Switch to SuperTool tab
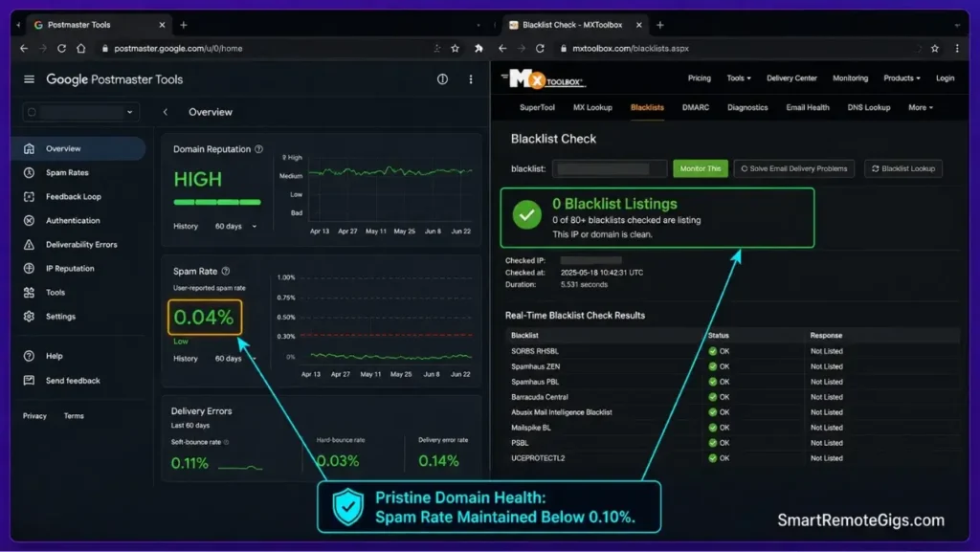The image size is (980, 552). 537,107
